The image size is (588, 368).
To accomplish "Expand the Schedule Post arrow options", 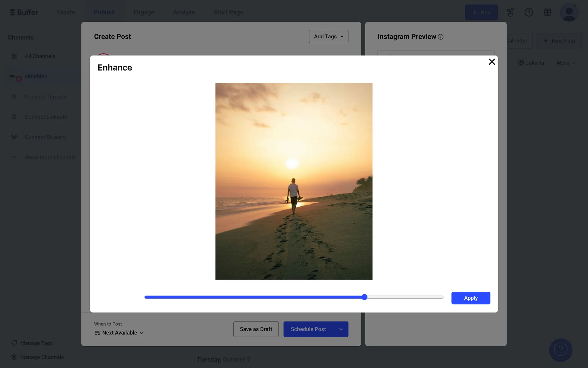I will point(341,329).
